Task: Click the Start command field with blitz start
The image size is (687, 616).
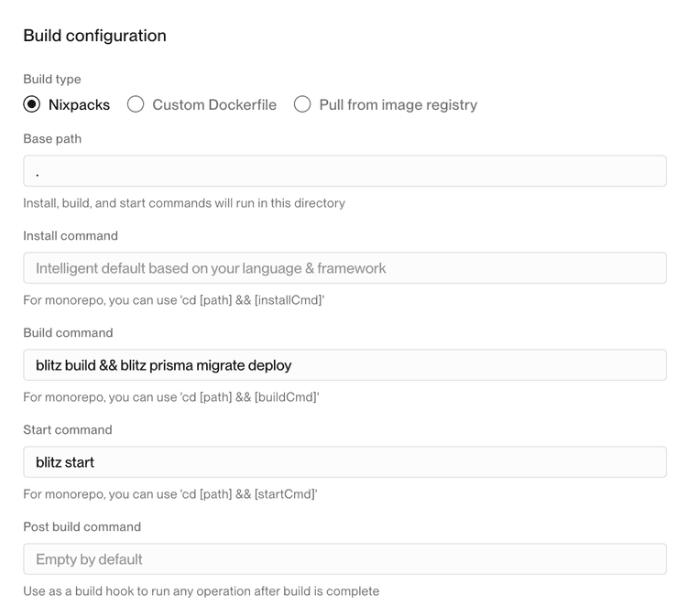Action: pyautogui.click(x=344, y=462)
